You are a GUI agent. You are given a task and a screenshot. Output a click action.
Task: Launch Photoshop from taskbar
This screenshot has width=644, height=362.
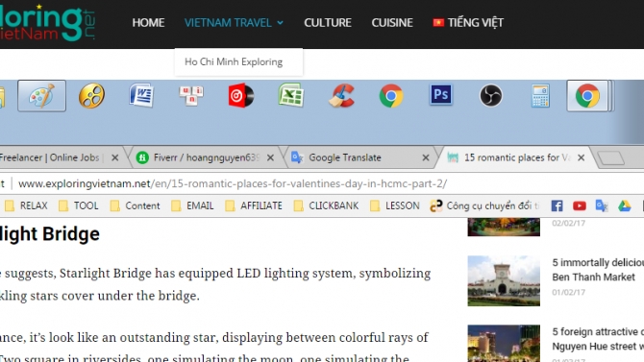tap(440, 95)
